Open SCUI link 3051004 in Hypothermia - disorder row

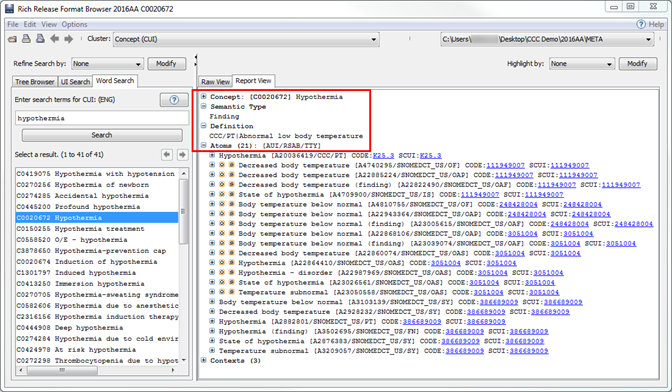pos(549,272)
